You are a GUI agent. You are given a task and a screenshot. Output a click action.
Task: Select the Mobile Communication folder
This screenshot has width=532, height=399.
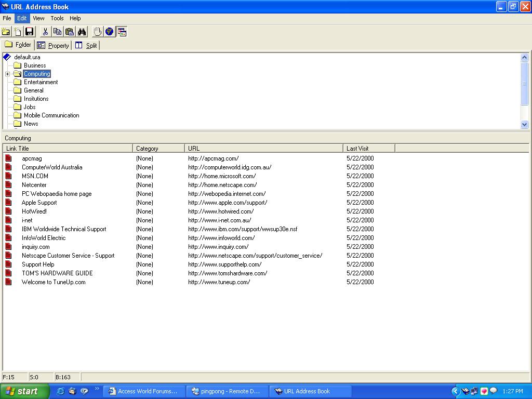tap(51, 115)
